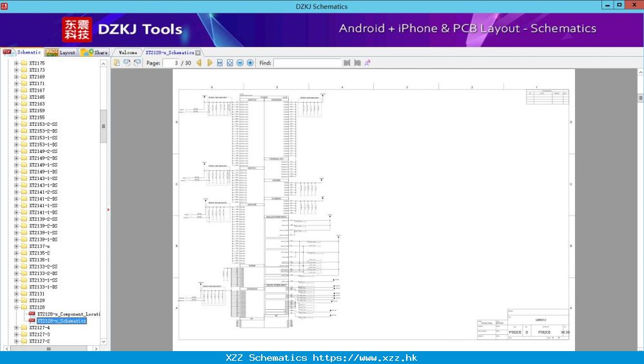644x364 pixels.
Task: Click tree panel scroll down arrow
Action: point(104,341)
